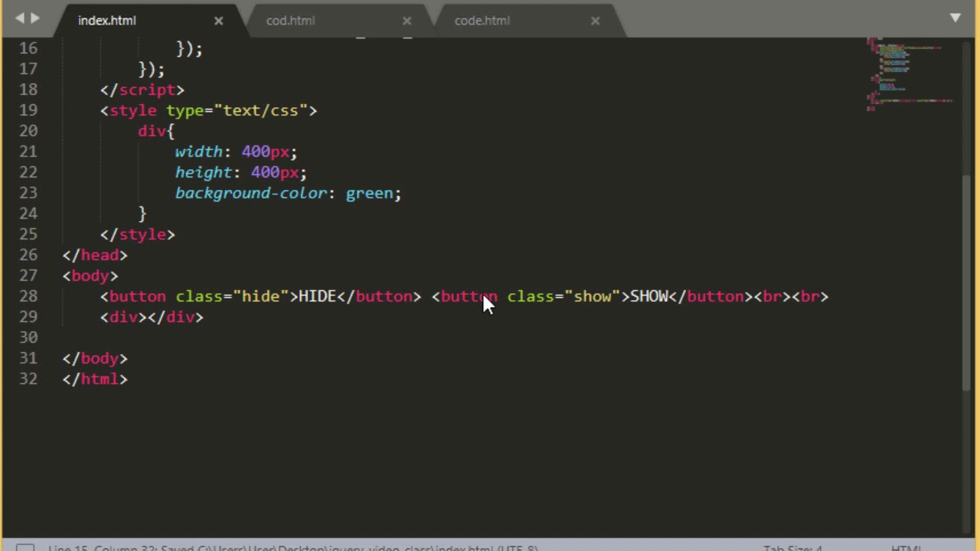Select the code.html tab
Image resolution: width=980 pixels, height=551 pixels.
[x=482, y=21]
